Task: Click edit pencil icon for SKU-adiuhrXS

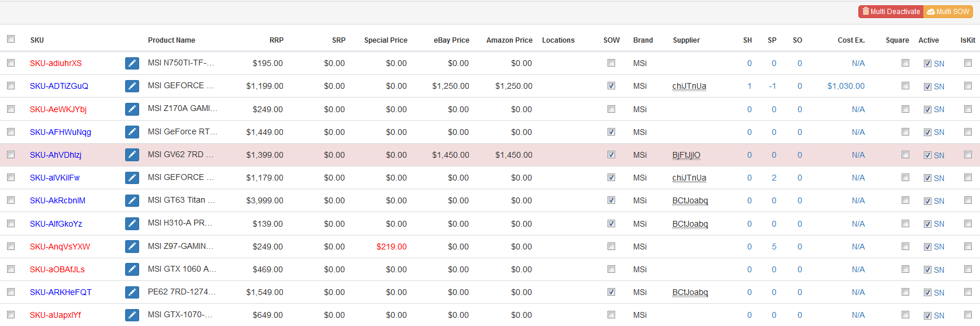Action: tap(132, 63)
